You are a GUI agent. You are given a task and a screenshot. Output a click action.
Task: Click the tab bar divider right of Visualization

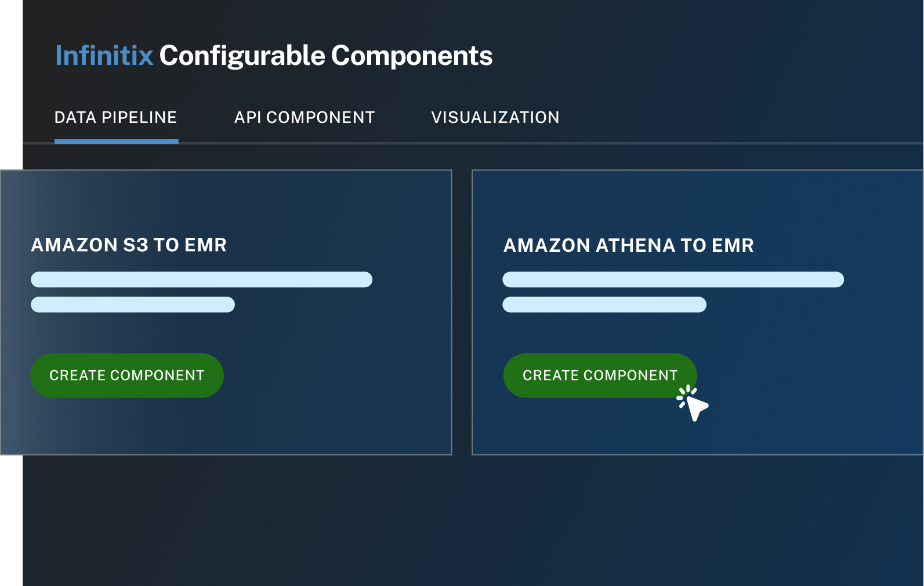[x=742, y=143]
